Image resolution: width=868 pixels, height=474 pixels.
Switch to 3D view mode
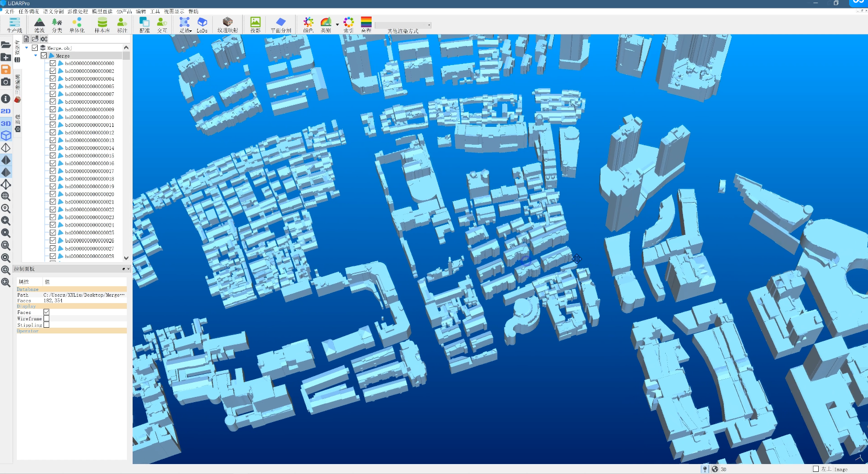pos(6,123)
